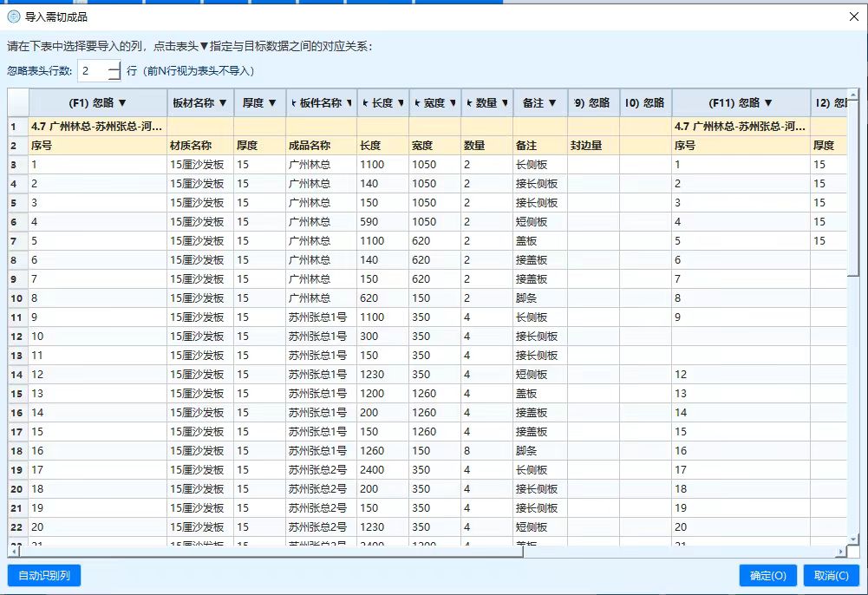The width and height of the screenshot is (868, 595).
Task: Click the '盖板' remark cell in row 7
Action: (540, 241)
